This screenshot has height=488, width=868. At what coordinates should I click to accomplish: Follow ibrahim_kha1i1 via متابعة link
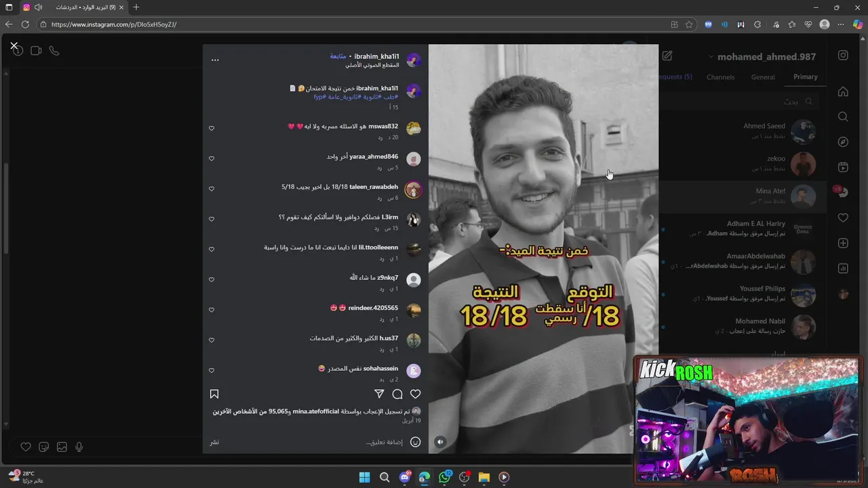tap(339, 56)
